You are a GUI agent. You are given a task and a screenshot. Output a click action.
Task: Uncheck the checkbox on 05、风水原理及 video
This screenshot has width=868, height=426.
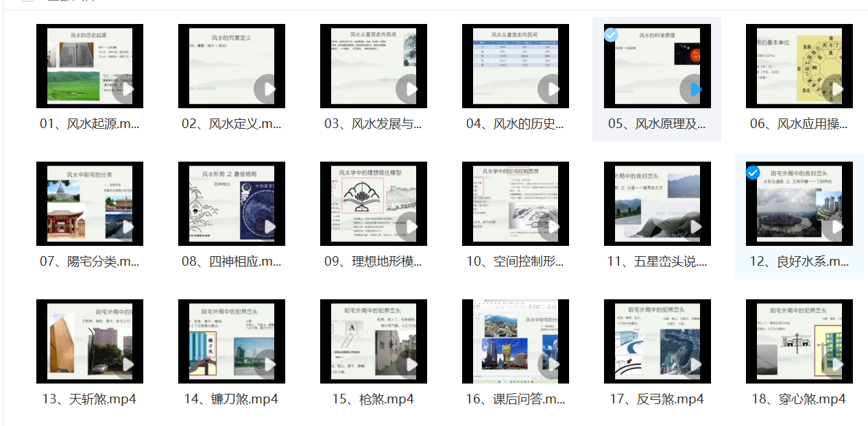(611, 35)
